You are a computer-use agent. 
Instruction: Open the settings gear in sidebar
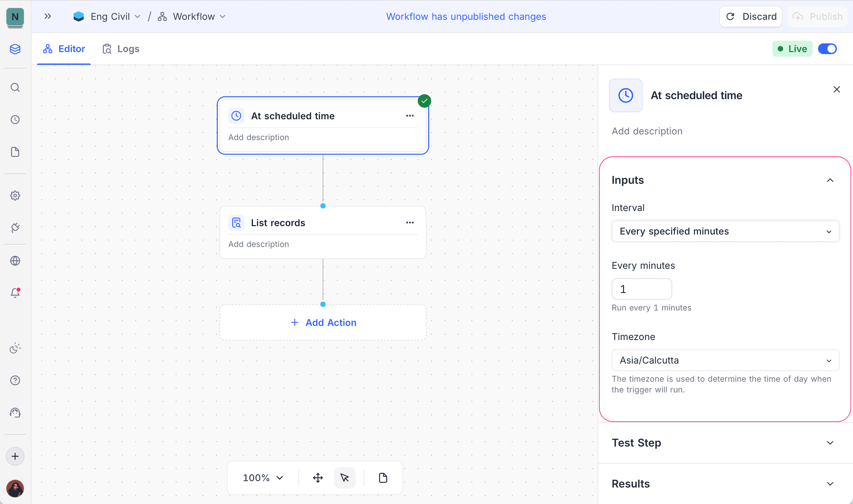[x=15, y=195]
